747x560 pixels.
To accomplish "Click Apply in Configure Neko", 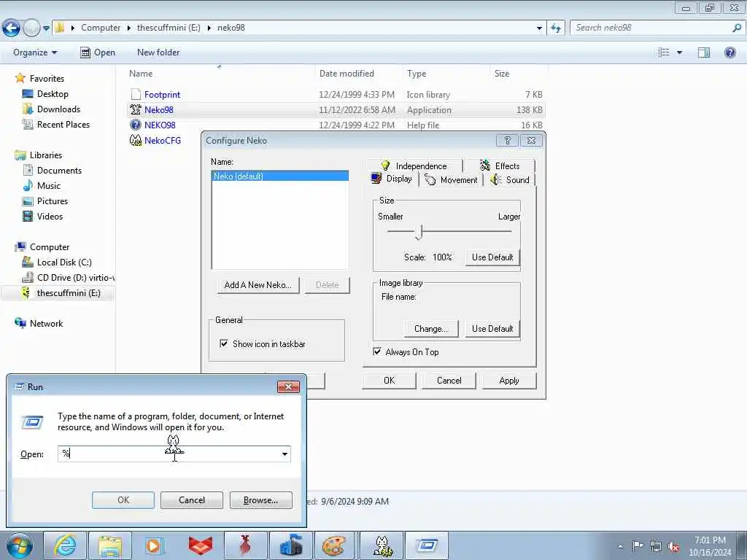I will pyautogui.click(x=508, y=381).
